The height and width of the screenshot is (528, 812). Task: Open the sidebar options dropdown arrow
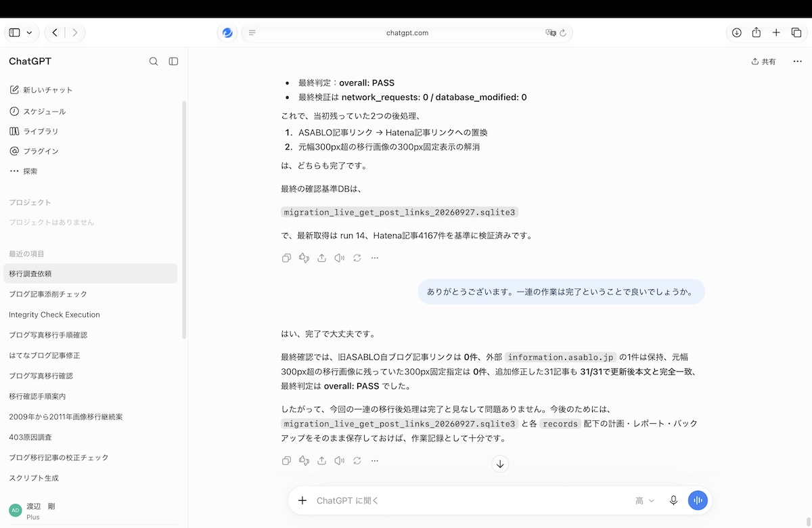29,32
